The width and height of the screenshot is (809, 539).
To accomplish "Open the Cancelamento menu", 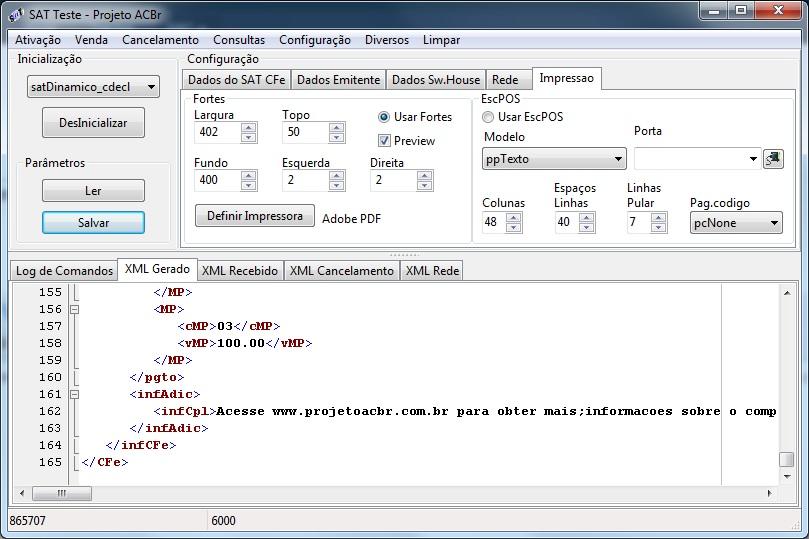I will pos(160,40).
